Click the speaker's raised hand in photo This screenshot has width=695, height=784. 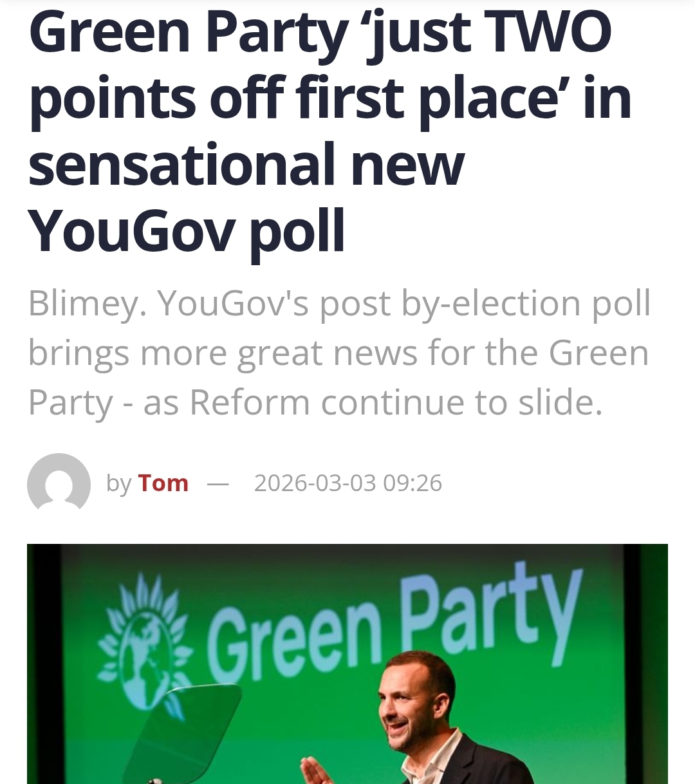tap(315, 769)
